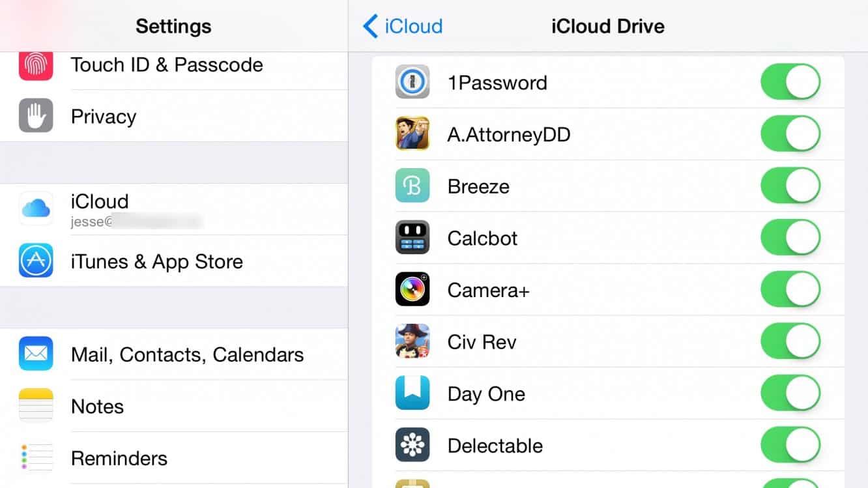Tap the Civ Rev app icon
868x488 pixels.
(412, 341)
